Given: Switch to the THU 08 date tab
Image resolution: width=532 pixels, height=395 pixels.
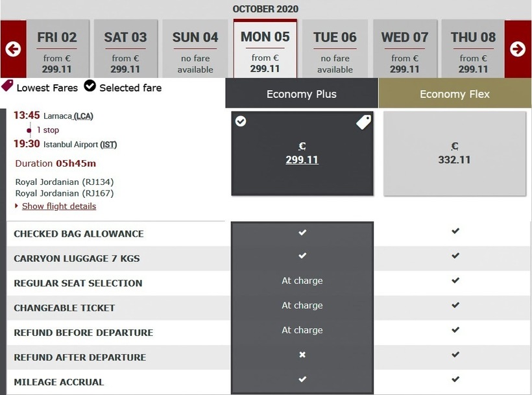Looking at the screenshot, I should pyautogui.click(x=473, y=49).
